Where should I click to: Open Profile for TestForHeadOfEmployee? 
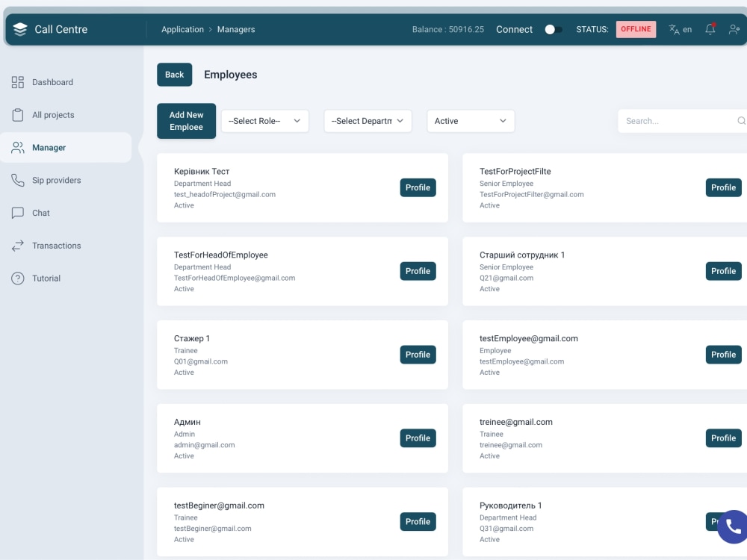(x=418, y=271)
